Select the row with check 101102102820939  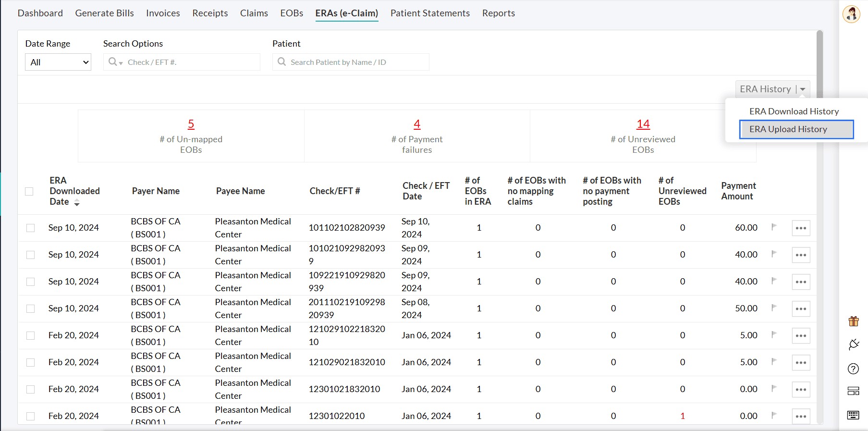[31, 228]
